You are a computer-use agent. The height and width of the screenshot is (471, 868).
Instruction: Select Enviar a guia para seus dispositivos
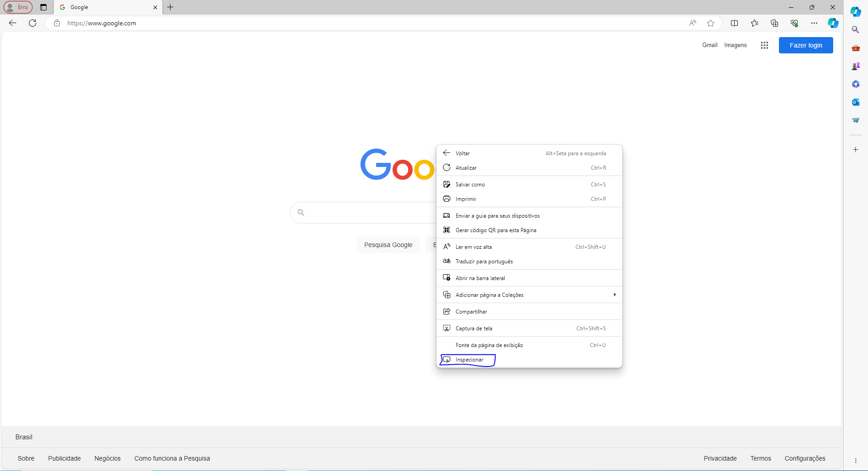click(529, 216)
